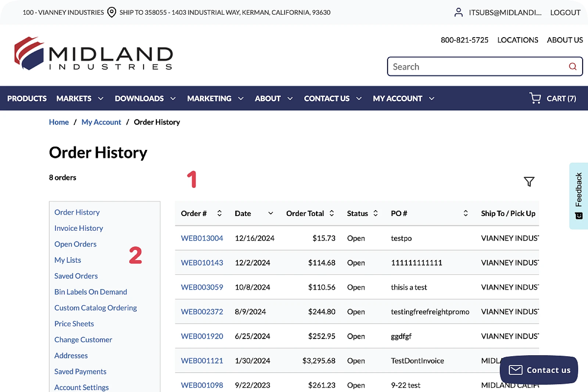The height and width of the screenshot is (392, 588).
Task: Open the Date sort chevron
Action: 270,213
